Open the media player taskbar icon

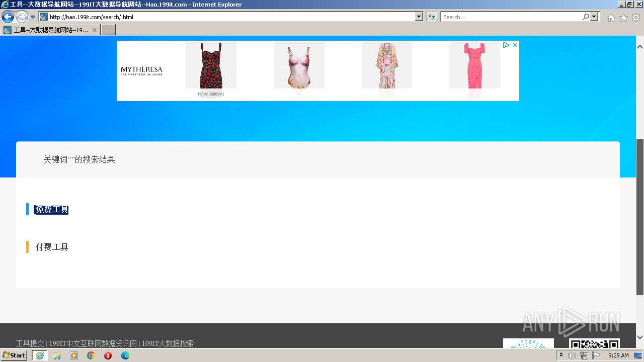click(x=74, y=355)
